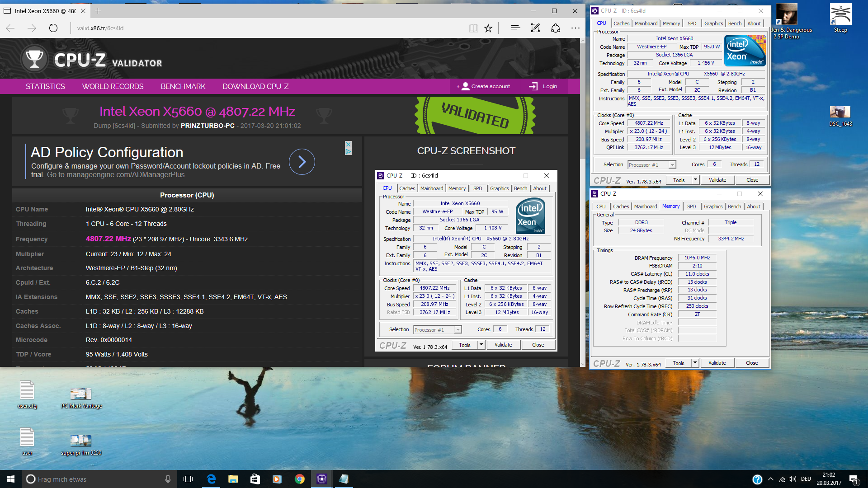This screenshot has width=868, height=488.
Task: Click Close button in top CPU-Z window
Action: click(752, 180)
